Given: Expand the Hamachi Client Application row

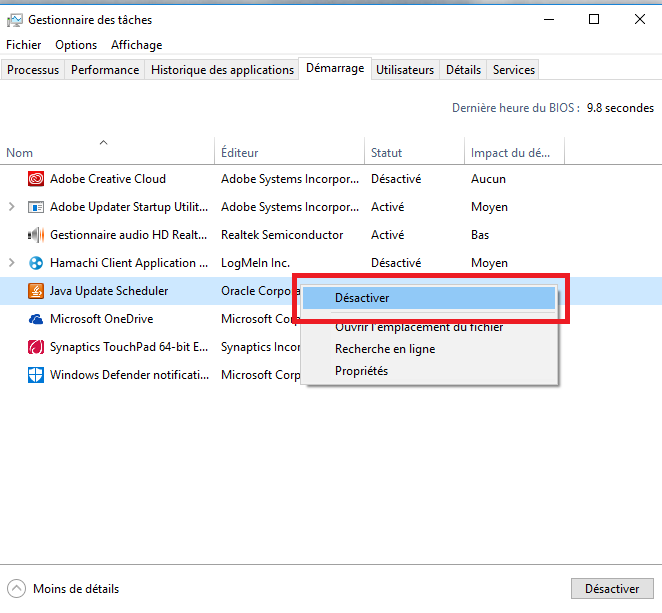Looking at the screenshot, I should [12, 263].
